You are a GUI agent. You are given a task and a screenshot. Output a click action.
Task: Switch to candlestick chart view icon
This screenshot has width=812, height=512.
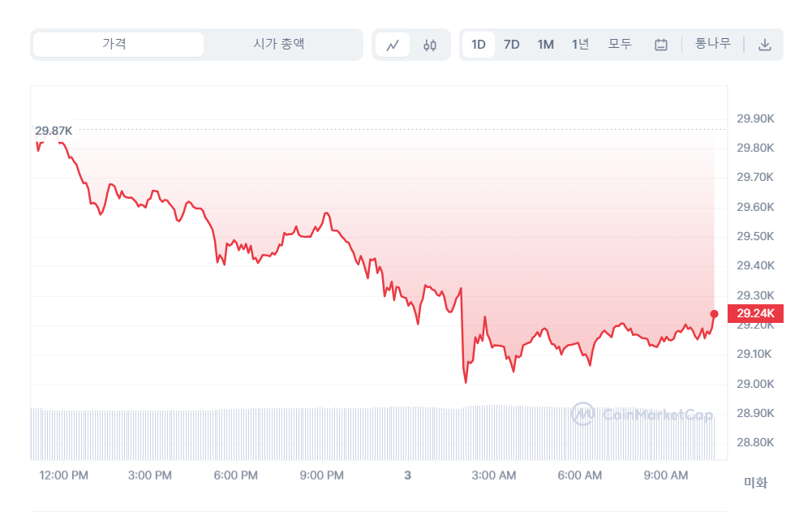pos(430,45)
